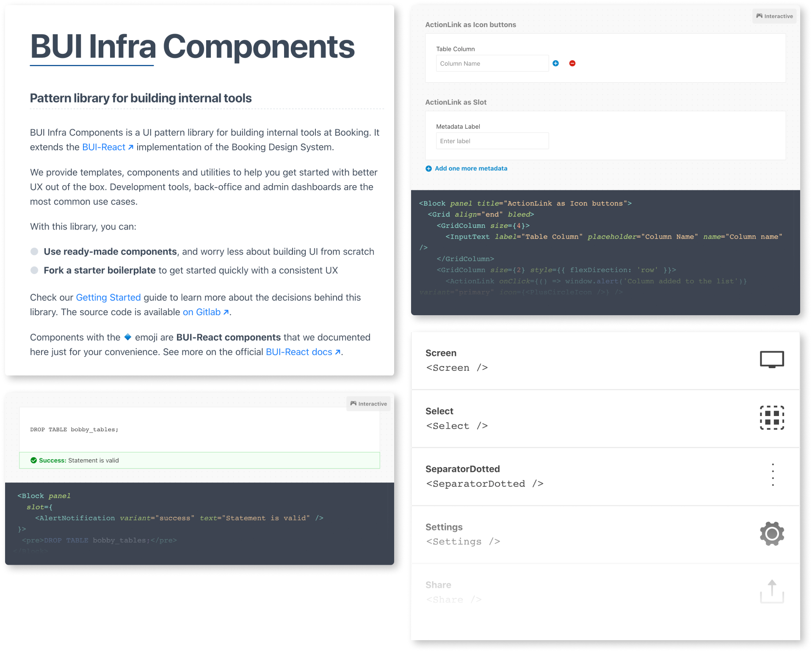812x652 pixels.
Task: Click the red minus circle icon in Table Column row
Action: coord(572,63)
